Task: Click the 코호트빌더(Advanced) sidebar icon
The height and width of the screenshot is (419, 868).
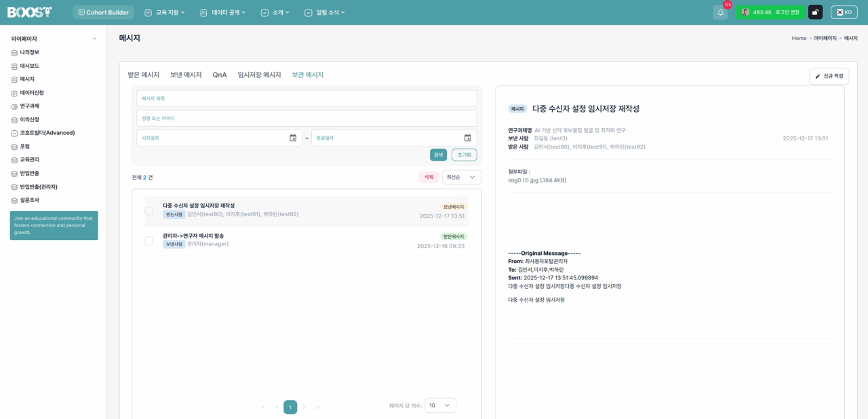Action: click(14, 134)
